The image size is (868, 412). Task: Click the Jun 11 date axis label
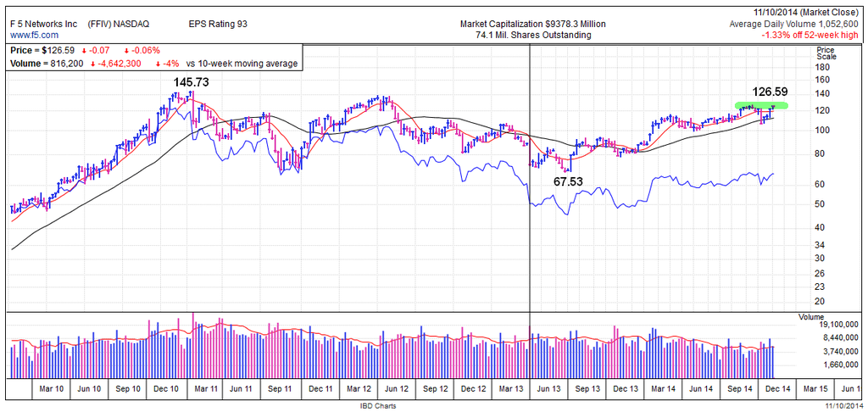pyautogui.click(x=242, y=389)
